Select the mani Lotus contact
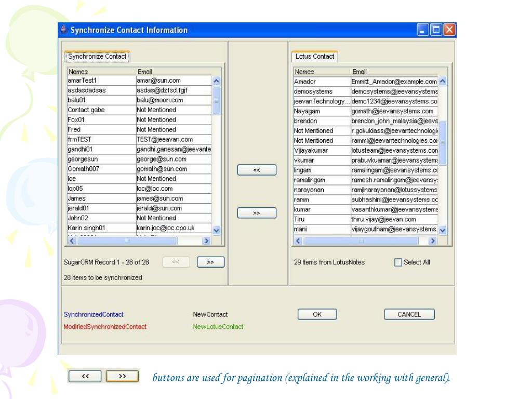The width and height of the screenshot is (532, 399). (x=366, y=229)
